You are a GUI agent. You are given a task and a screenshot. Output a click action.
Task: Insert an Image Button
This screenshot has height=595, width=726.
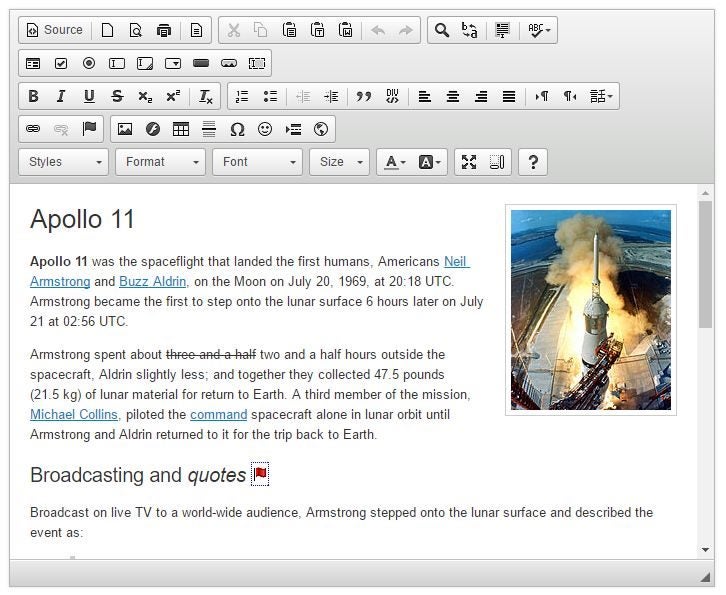[229, 63]
